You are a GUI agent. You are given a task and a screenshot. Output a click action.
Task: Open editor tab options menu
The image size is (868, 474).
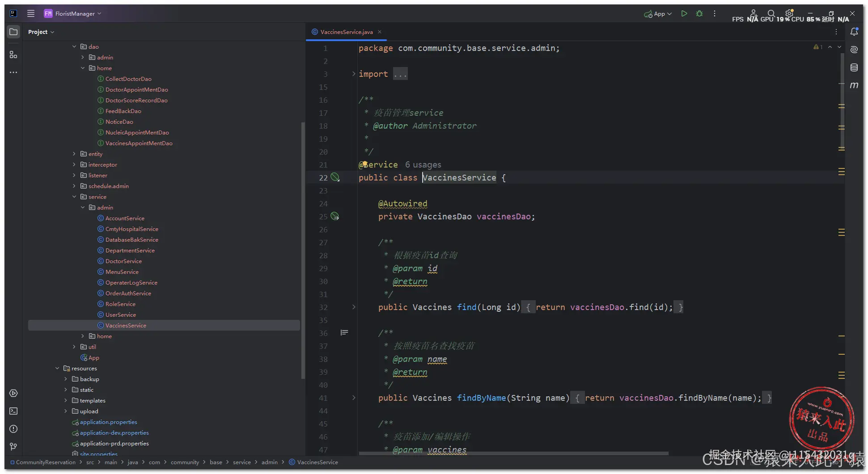(x=836, y=32)
